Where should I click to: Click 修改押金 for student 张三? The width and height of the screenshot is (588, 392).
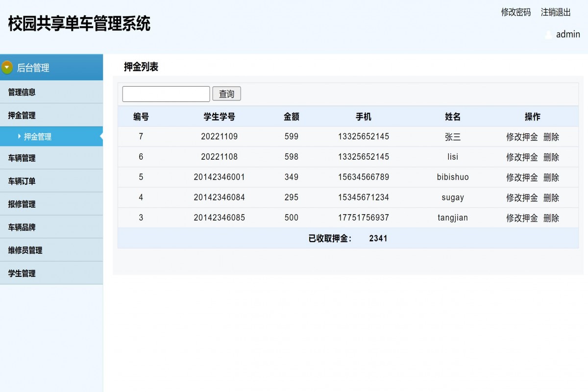coord(521,137)
